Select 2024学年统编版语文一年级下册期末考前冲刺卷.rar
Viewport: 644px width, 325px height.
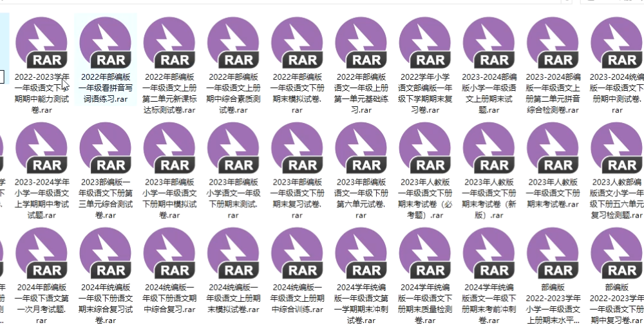488,254
